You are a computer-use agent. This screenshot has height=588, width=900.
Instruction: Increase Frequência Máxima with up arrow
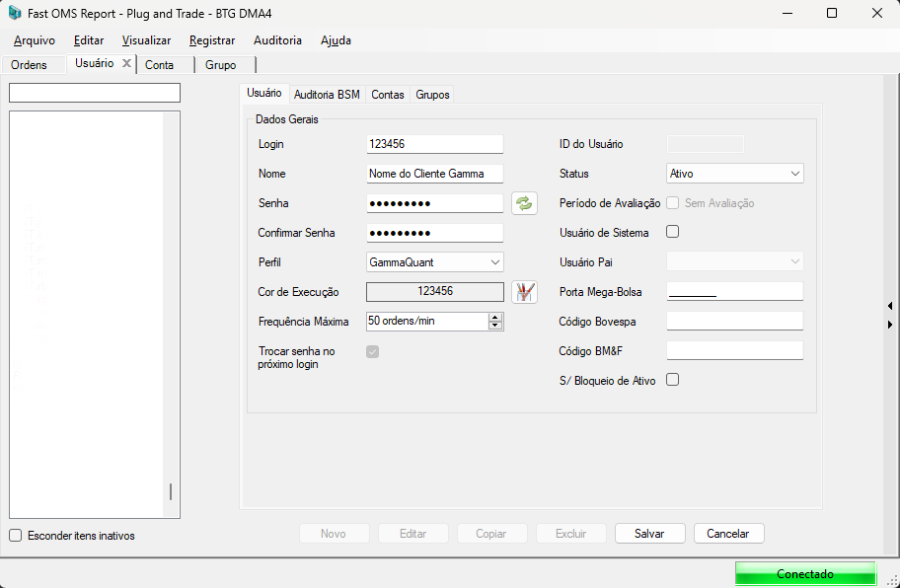[x=494, y=318]
